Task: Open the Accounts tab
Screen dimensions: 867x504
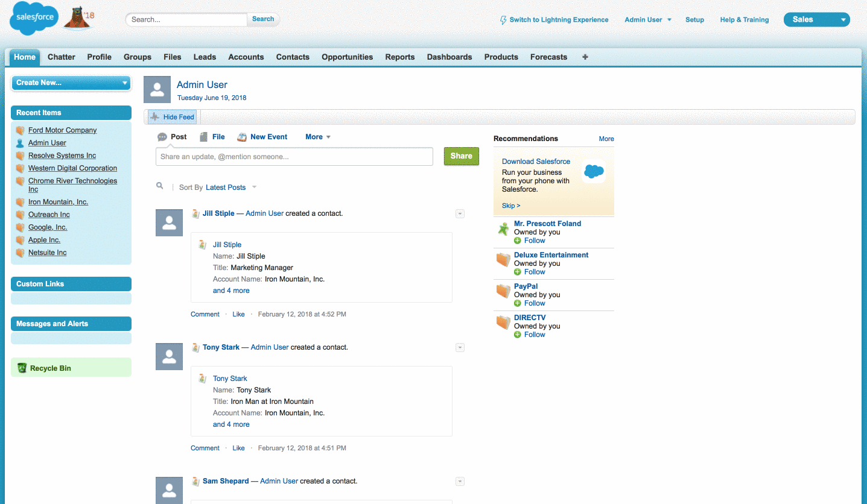Action: [246, 57]
